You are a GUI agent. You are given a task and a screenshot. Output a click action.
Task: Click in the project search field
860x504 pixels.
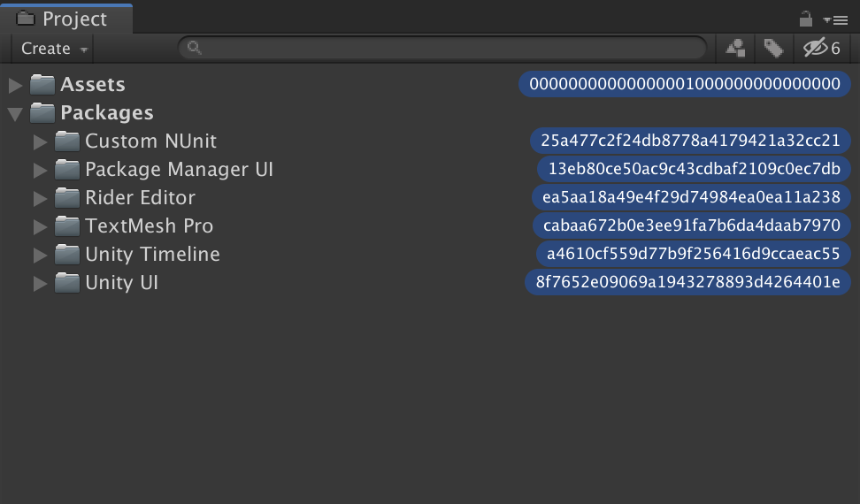(x=442, y=48)
